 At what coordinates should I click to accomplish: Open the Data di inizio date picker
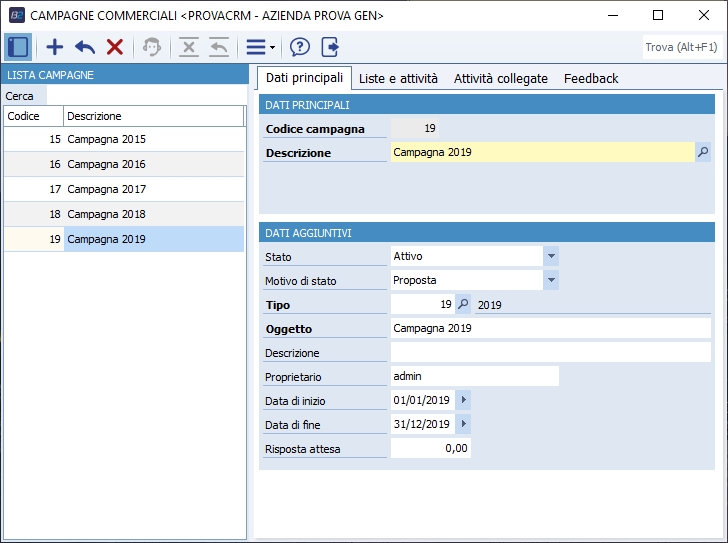pos(462,400)
